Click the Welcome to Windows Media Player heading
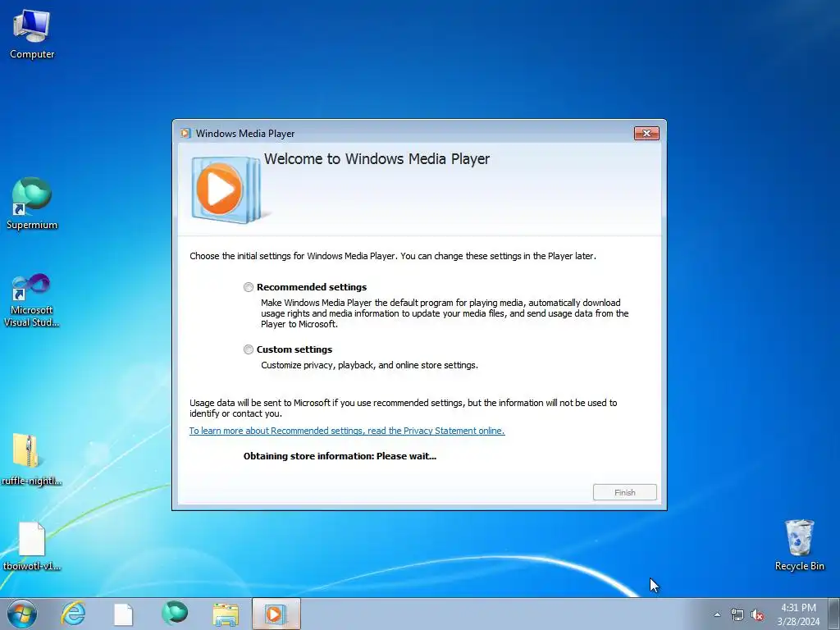840x630 pixels. [x=377, y=159]
